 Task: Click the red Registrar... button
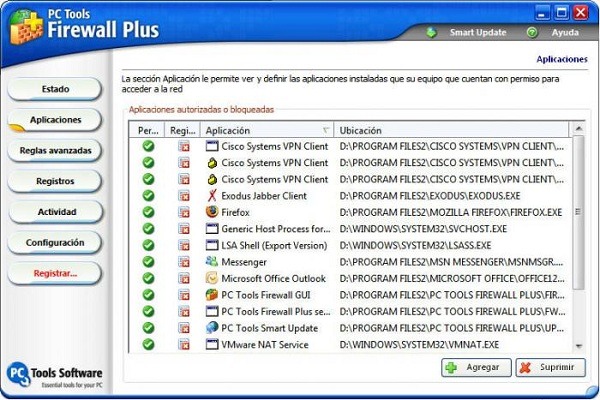pos(55,273)
